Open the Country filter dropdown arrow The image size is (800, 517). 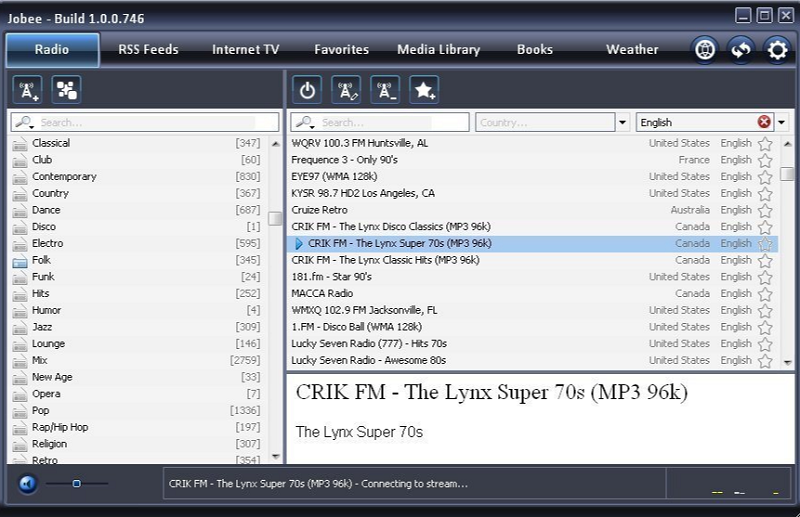click(x=622, y=122)
